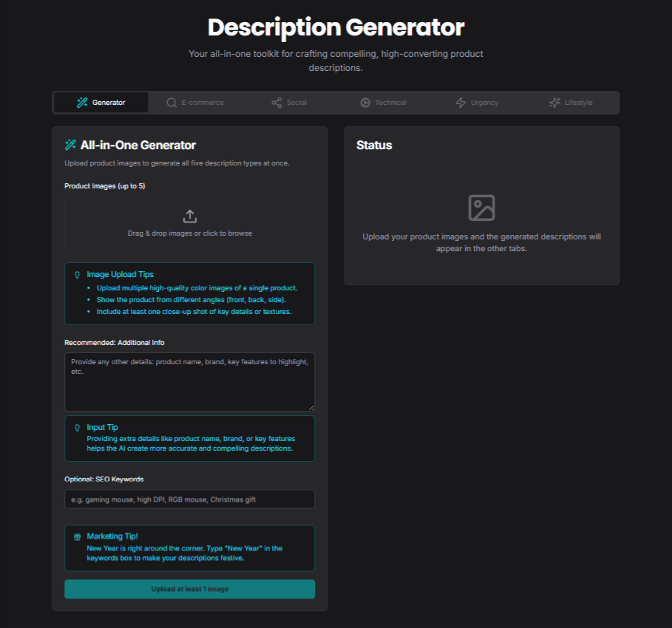The height and width of the screenshot is (628, 672).
Task: Click the lightbulb icon in the Input Tip box
Action: 77,427
